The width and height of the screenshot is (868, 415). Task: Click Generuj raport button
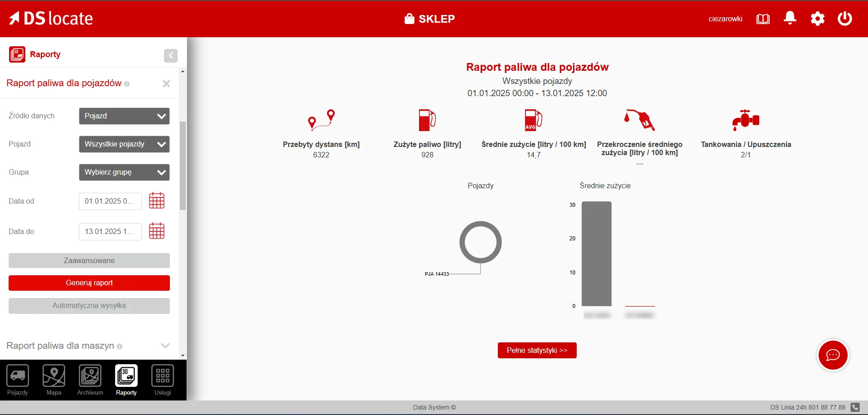(x=89, y=283)
